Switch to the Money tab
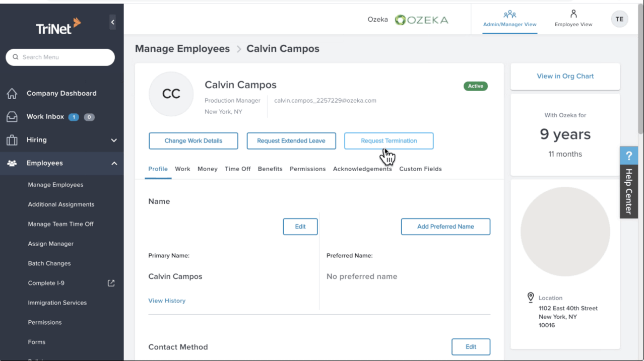The height and width of the screenshot is (361, 644). pos(208,169)
